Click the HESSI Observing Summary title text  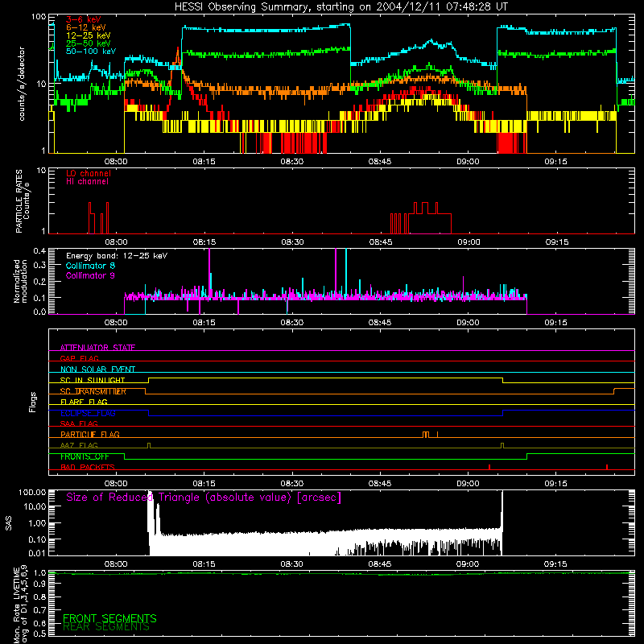(341, 7)
